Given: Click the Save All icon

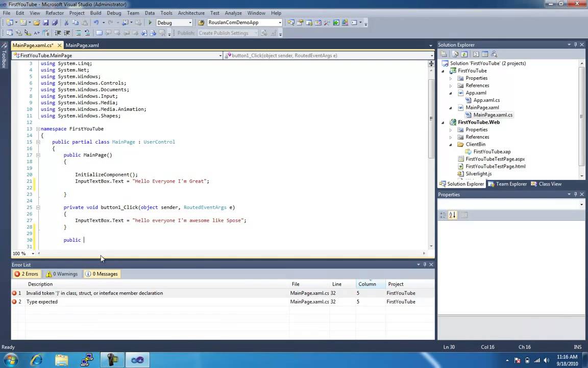Looking at the screenshot, I should click(55, 22).
